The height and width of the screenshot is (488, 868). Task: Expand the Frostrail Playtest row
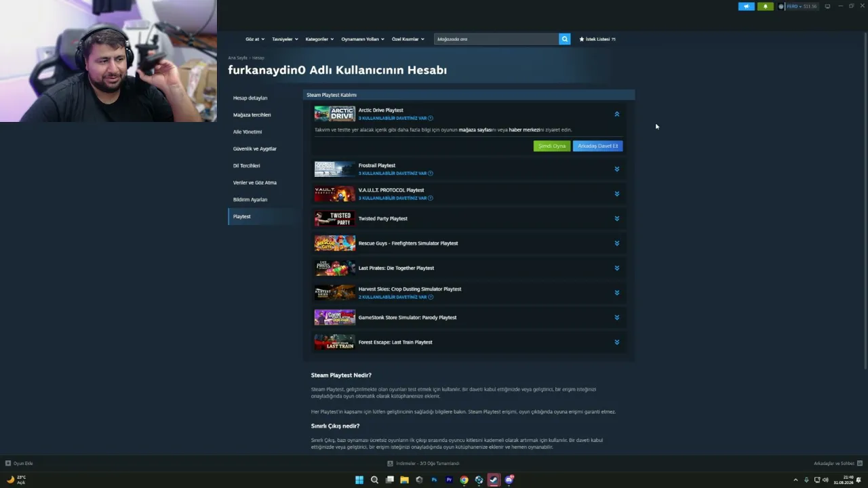point(616,169)
